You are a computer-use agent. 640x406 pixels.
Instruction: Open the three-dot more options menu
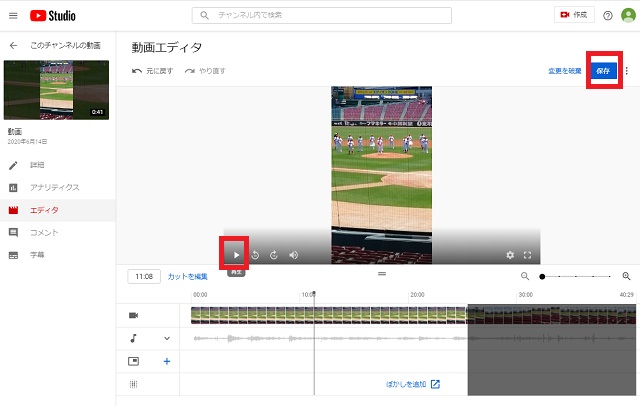627,71
